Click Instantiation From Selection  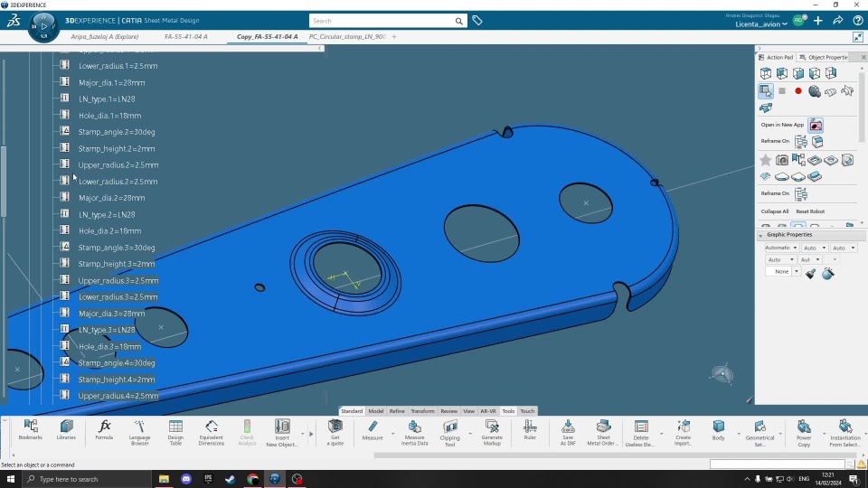(x=845, y=433)
